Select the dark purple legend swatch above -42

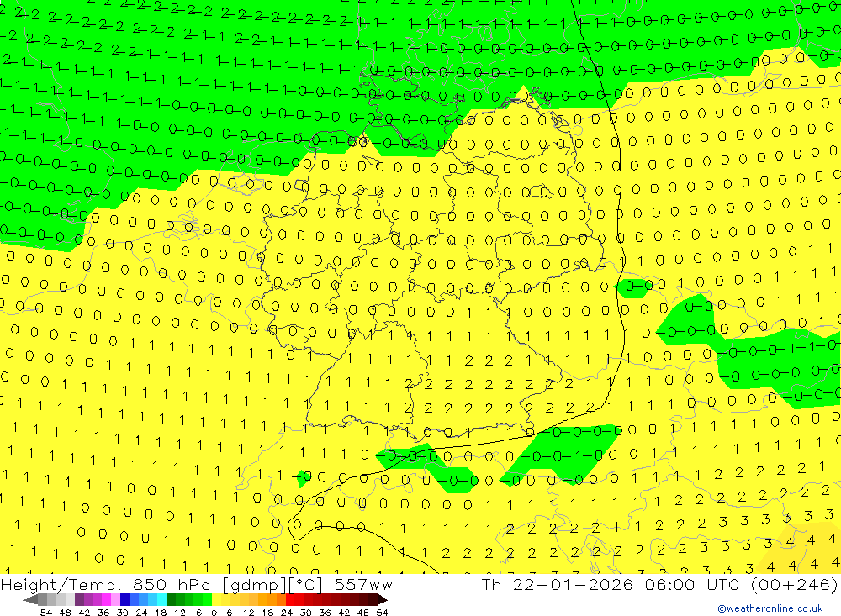click(79, 600)
